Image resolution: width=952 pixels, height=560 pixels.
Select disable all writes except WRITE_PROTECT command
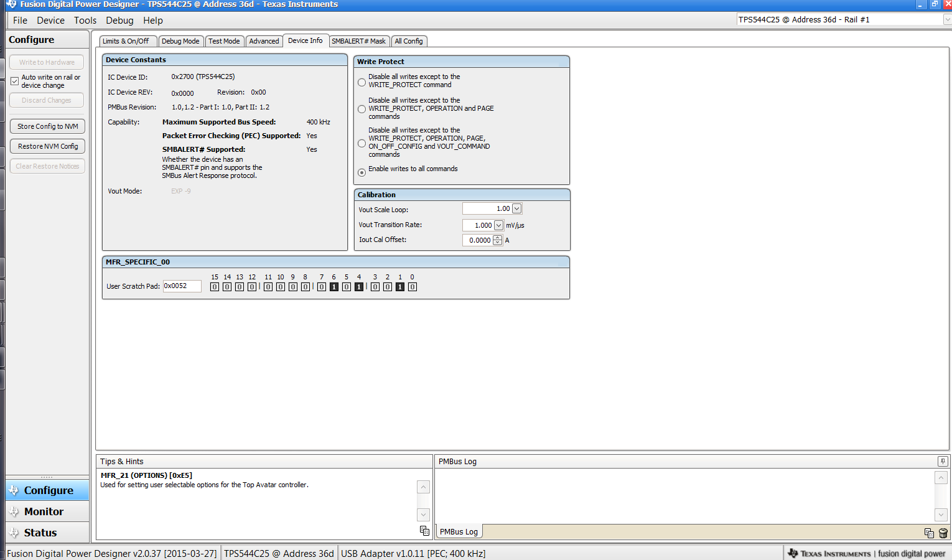pos(362,82)
